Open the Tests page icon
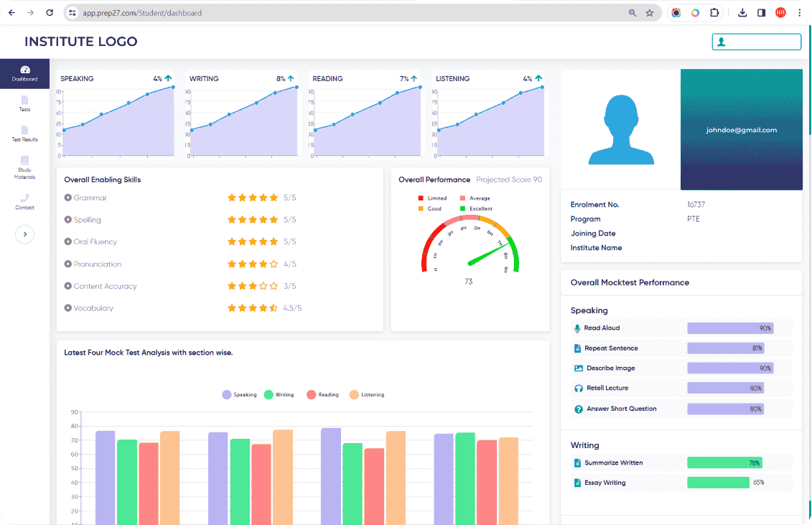 (x=25, y=100)
